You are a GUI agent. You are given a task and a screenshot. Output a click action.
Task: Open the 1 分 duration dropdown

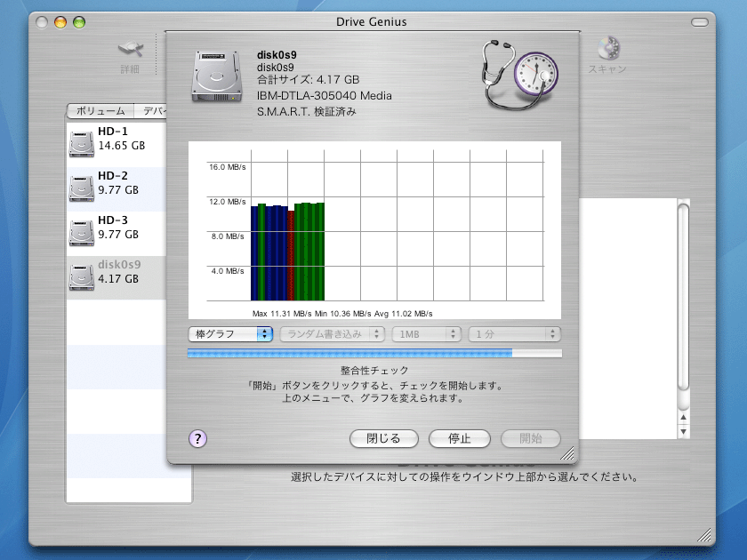[x=515, y=334]
